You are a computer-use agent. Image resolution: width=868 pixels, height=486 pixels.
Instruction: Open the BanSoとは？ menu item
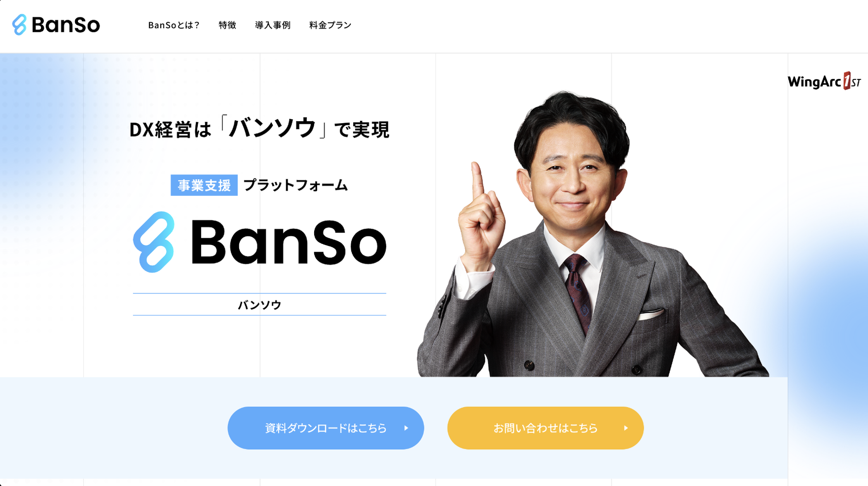[174, 25]
